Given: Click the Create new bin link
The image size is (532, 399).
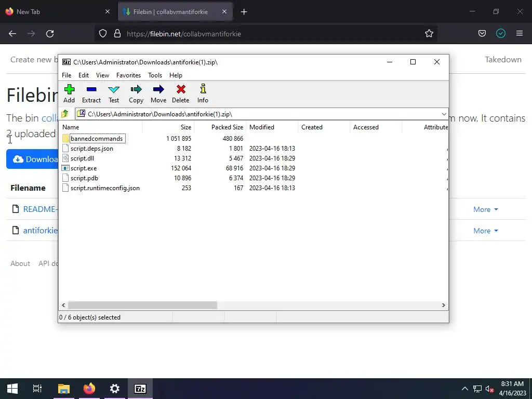Looking at the screenshot, I should pyautogui.click(x=34, y=60).
